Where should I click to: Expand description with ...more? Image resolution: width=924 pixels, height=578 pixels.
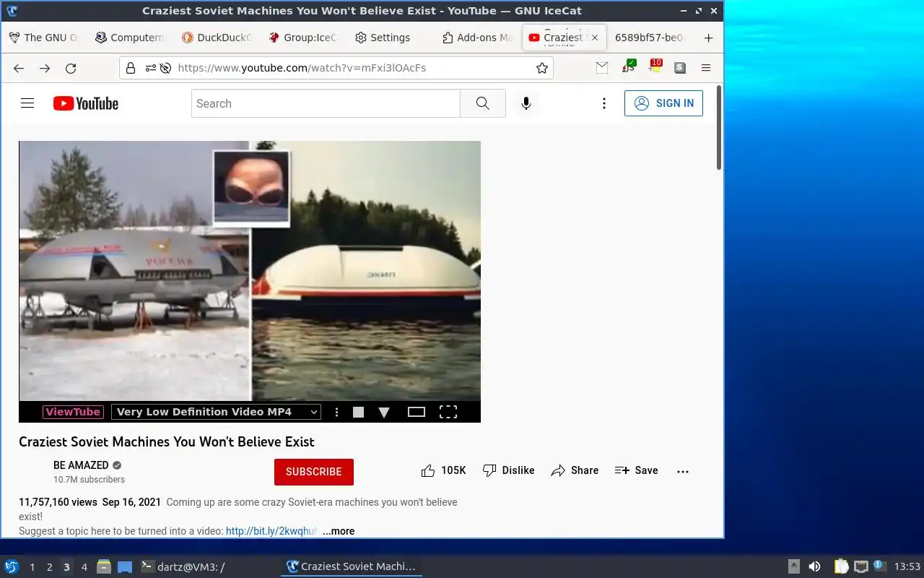point(339,531)
